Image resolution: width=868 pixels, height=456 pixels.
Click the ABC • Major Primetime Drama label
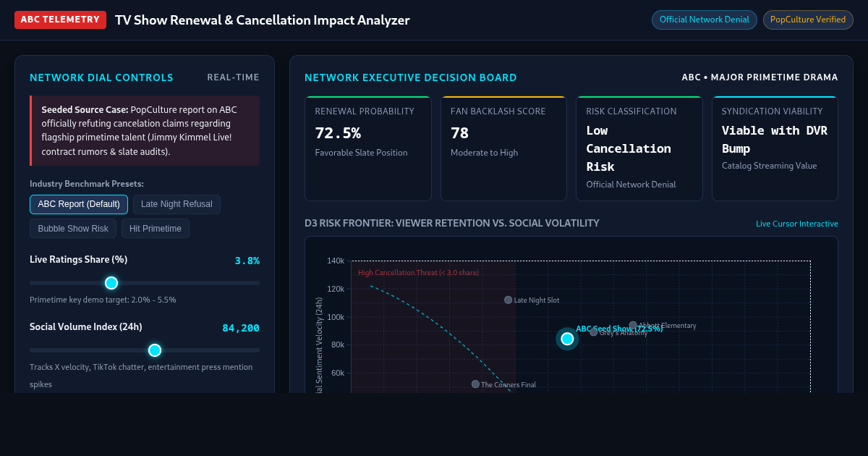759,77
